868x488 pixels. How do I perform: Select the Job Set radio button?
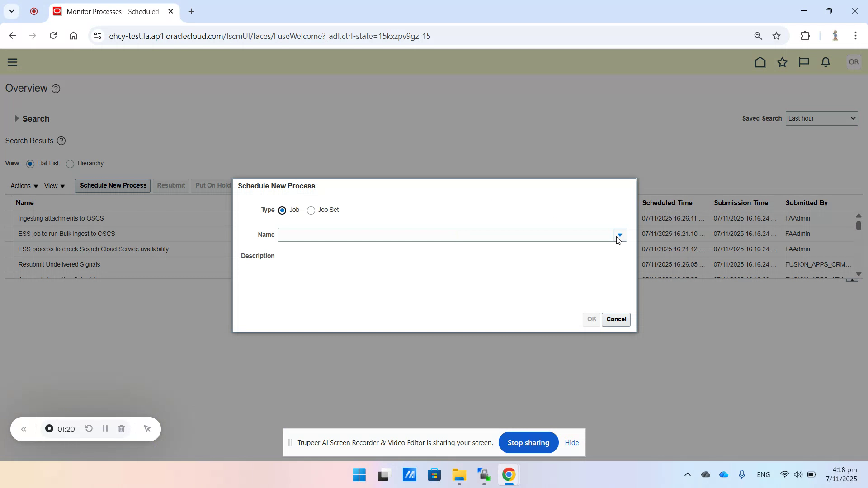[x=311, y=210]
